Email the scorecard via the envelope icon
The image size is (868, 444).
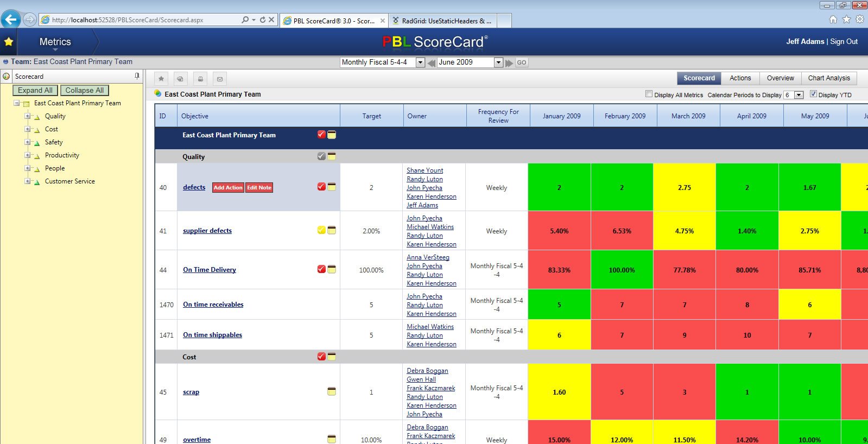point(220,79)
